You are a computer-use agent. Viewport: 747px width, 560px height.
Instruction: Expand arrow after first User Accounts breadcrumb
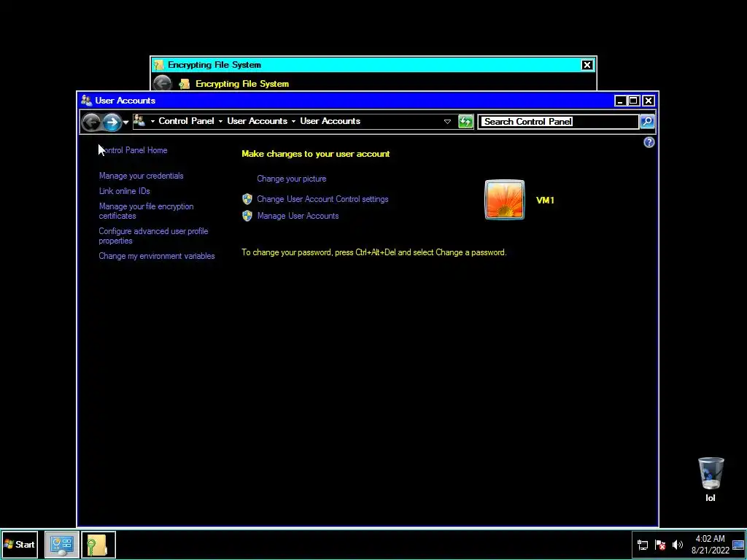293,122
